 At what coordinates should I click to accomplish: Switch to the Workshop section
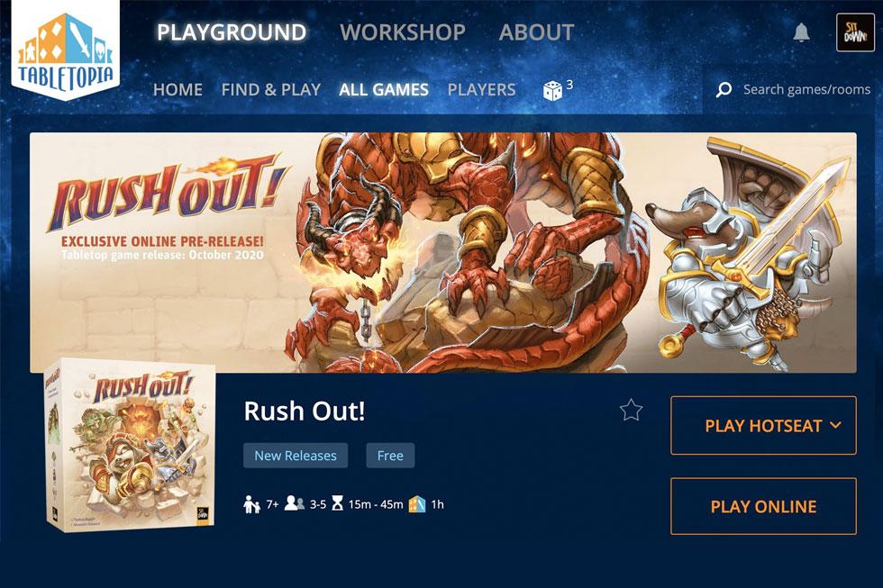coord(403,32)
